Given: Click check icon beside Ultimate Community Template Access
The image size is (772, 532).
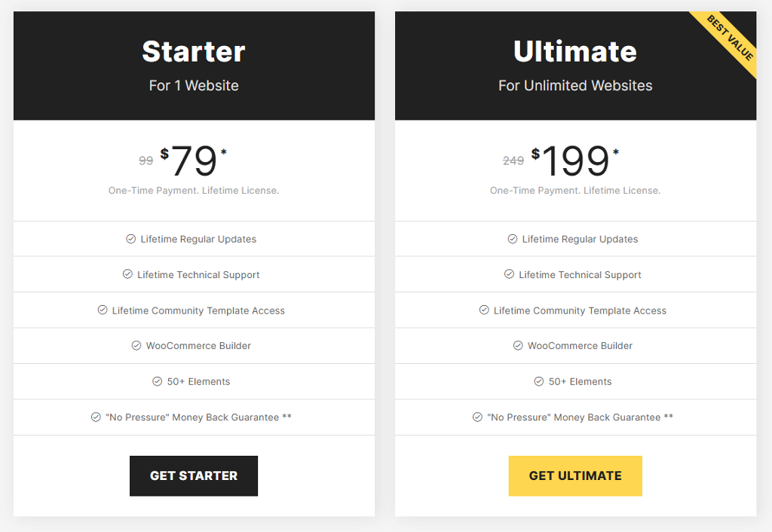Looking at the screenshot, I should click(x=484, y=310).
